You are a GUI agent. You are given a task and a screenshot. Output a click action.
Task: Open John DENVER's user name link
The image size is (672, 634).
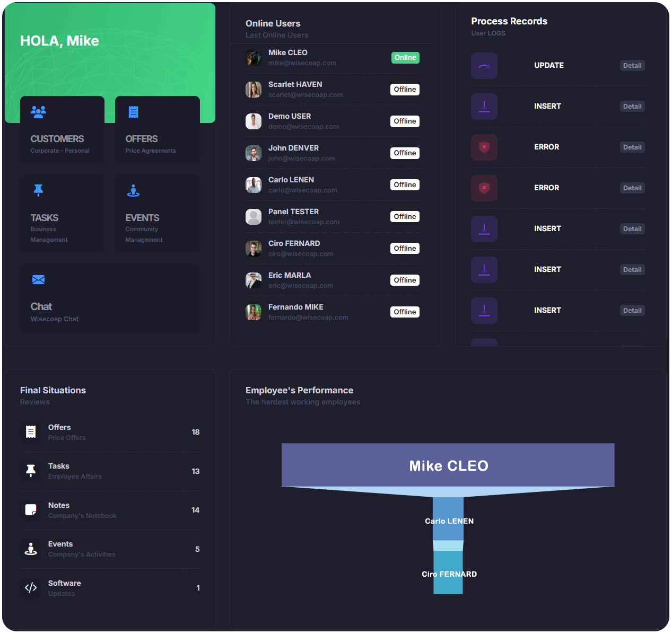pyautogui.click(x=293, y=148)
